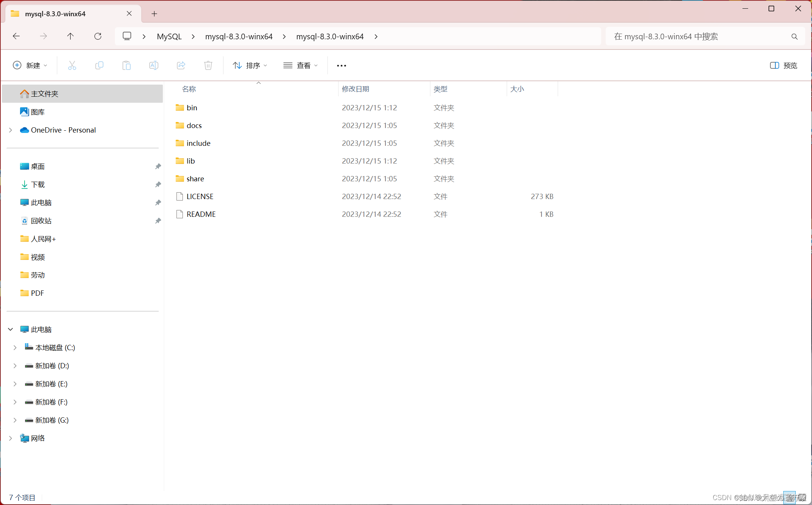Select the mysql-8.3.0-winx64 window tab
The height and width of the screenshot is (505, 812).
(x=73, y=14)
